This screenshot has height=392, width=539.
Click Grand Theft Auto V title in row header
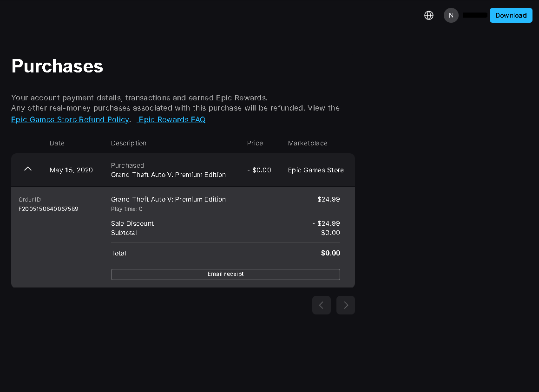168,175
